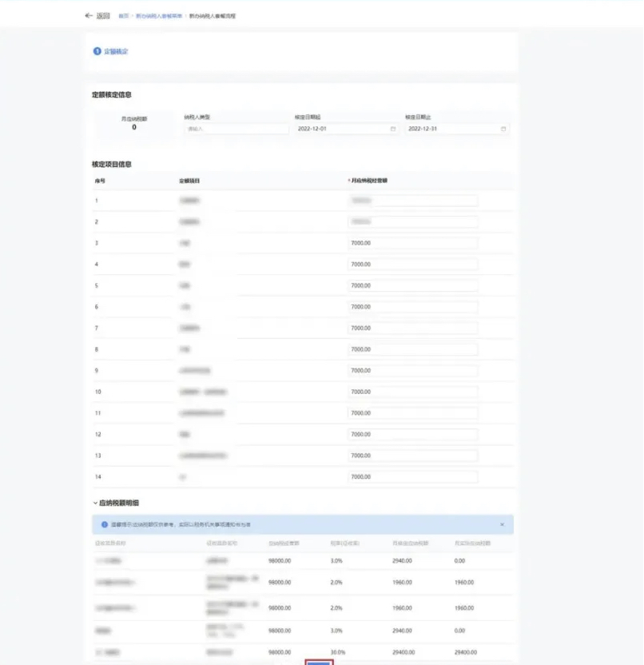Click the row 10 月应纳税经营额 input
The width and height of the screenshot is (644, 665).
[412, 392]
